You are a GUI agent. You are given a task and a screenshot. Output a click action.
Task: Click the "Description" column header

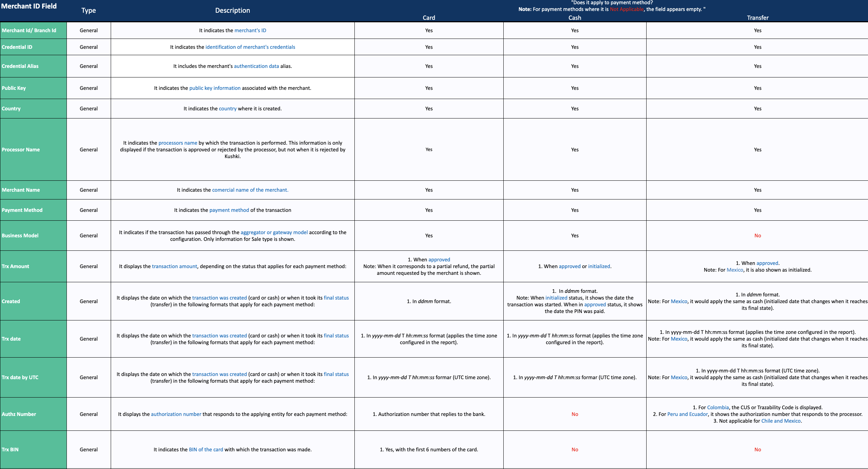click(232, 11)
